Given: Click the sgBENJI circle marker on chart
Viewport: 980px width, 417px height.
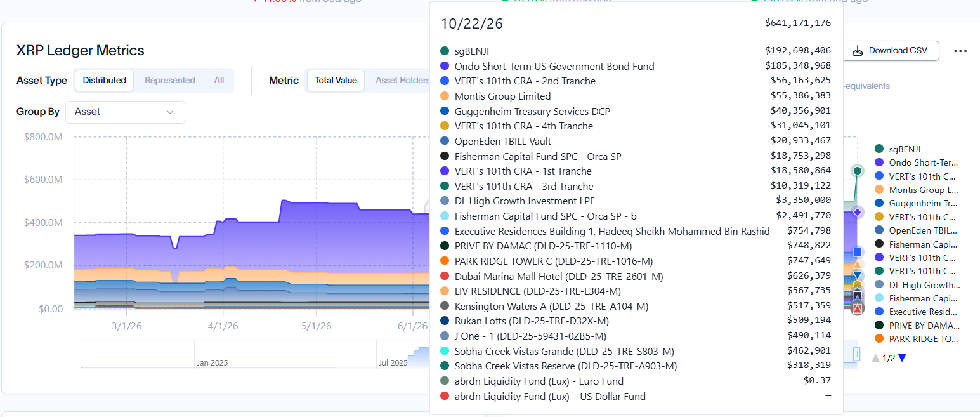Looking at the screenshot, I should coord(857,171).
